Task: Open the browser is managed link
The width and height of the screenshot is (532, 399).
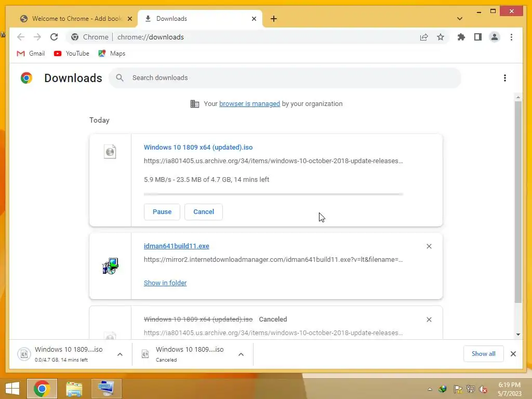Action: tap(249, 104)
